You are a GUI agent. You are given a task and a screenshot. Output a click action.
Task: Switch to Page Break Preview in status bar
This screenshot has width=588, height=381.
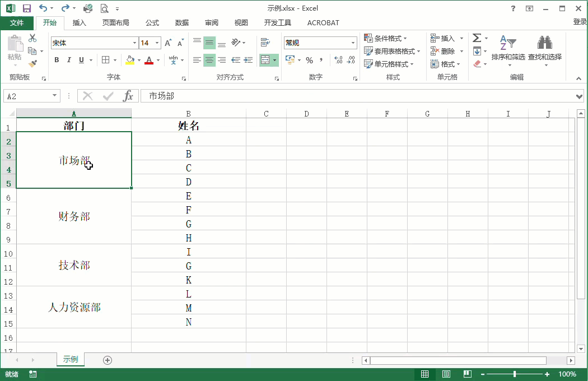pyautogui.click(x=467, y=374)
